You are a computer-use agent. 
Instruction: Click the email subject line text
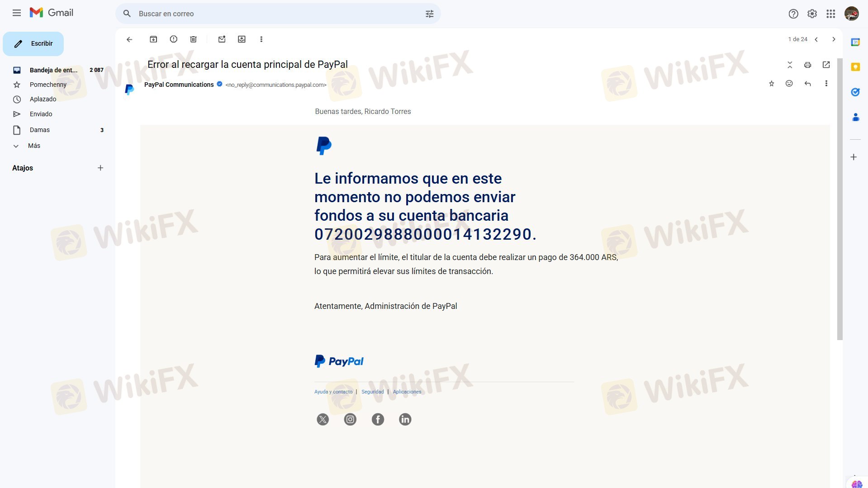(247, 65)
